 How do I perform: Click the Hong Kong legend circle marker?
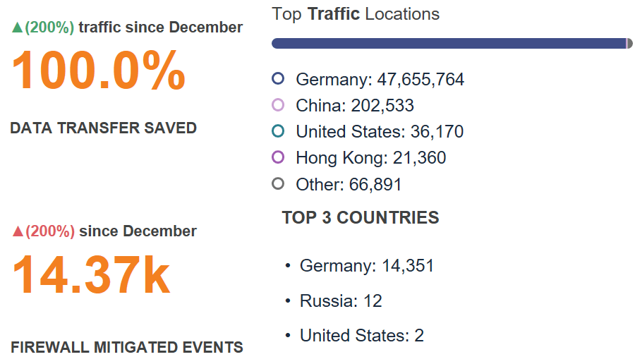[x=278, y=157]
